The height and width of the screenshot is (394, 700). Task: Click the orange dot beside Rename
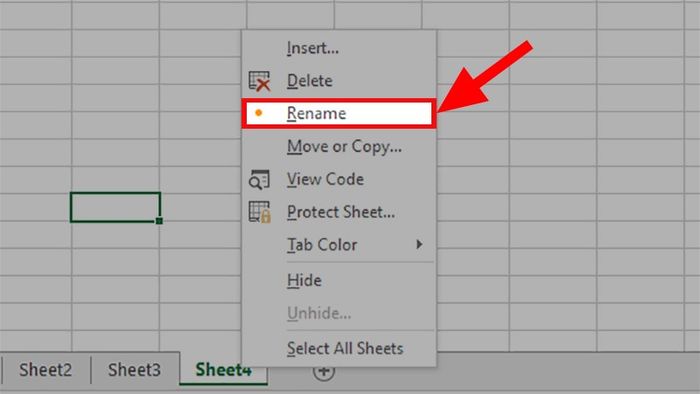click(258, 113)
